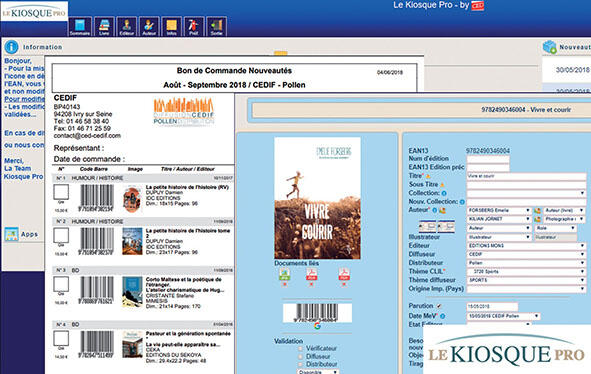This screenshot has width=591, height=374.
Task: Open the Apps icon in sidebar
Action: click(11, 234)
